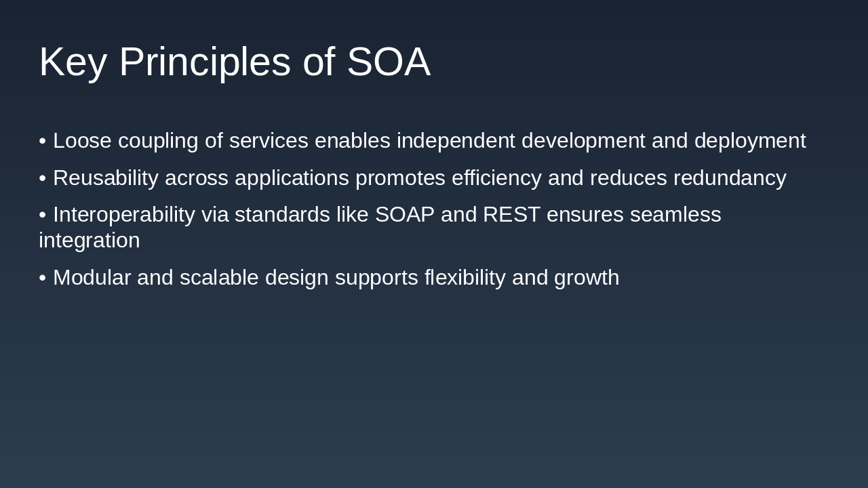Click the word "SOAP" in the third bullet
Image resolution: width=868 pixels, height=488 pixels.
click(x=405, y=215)
